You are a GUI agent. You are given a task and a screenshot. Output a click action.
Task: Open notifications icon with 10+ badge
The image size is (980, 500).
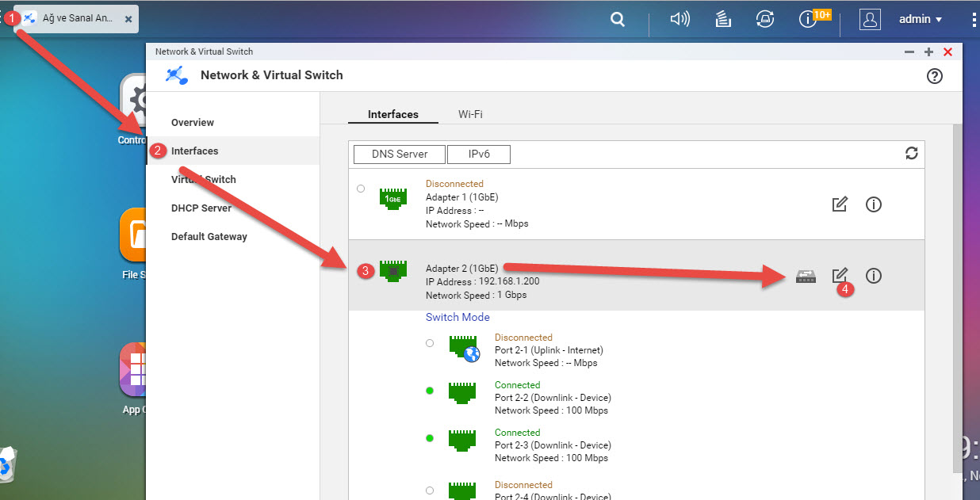(814, 18)
